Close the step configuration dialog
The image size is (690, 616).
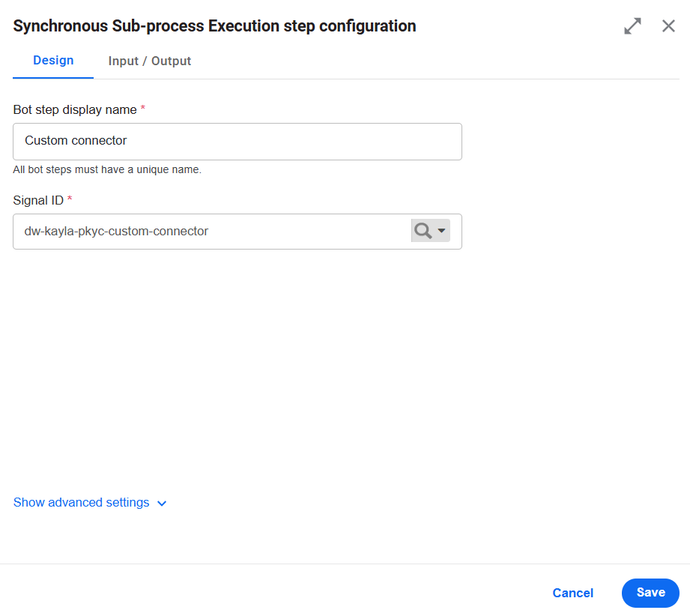pyautogui.click(x=668, y=26)
